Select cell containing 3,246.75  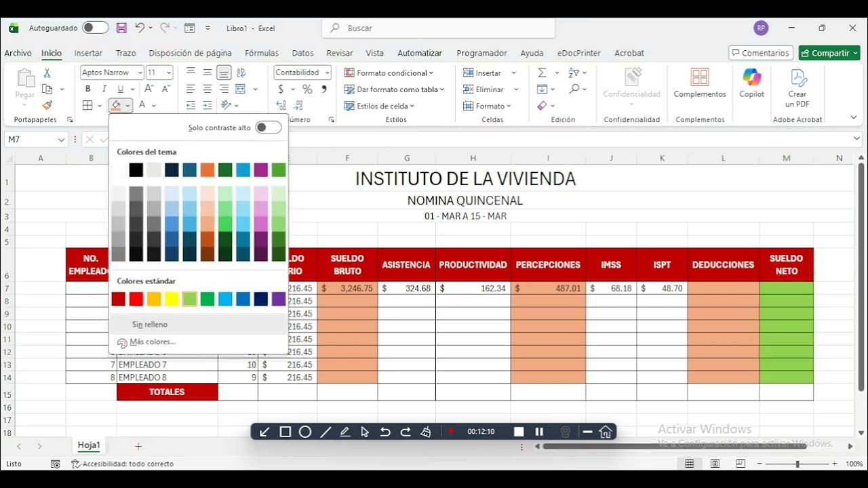click(347, 288)
